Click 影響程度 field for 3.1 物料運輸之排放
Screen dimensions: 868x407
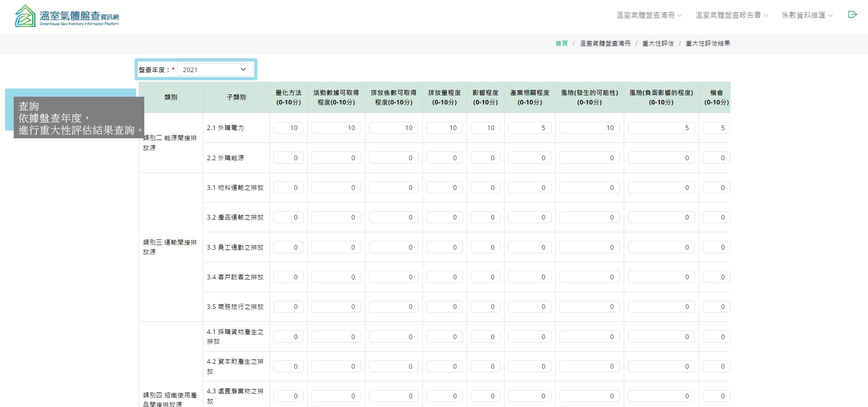[485, 188]
